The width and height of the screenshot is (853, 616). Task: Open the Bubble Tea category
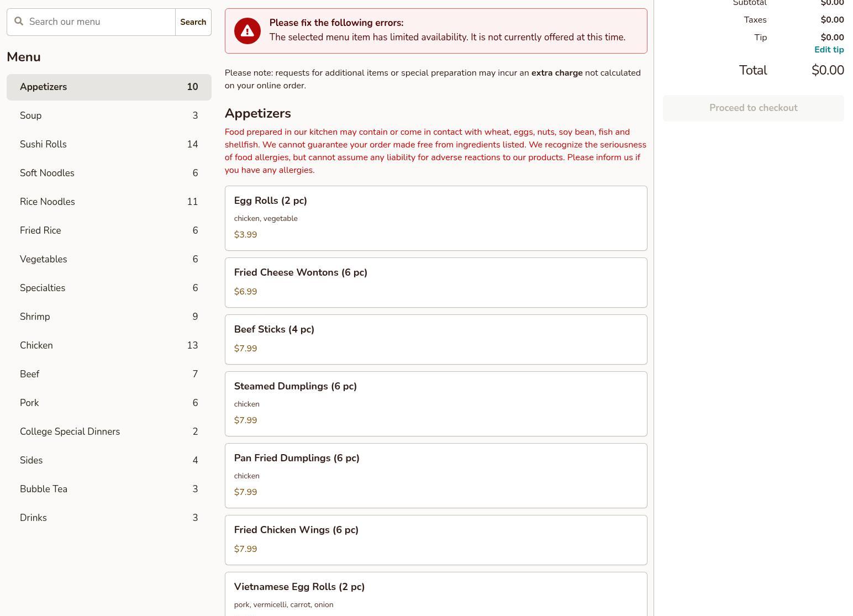pos(109,489)
